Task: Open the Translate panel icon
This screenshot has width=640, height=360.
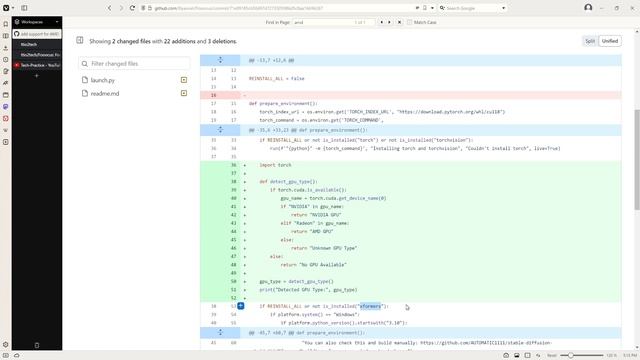Action: click(x=6, y=83)
